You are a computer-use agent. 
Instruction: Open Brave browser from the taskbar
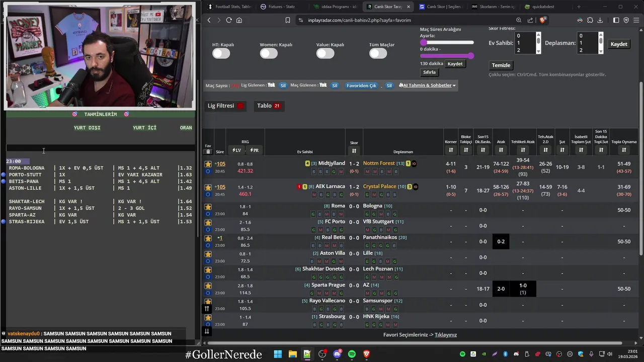(367, 354)
